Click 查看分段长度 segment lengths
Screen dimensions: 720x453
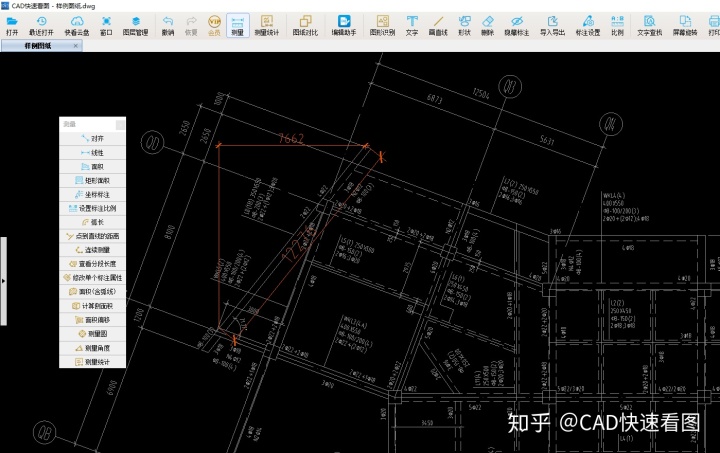coord(92,264)
